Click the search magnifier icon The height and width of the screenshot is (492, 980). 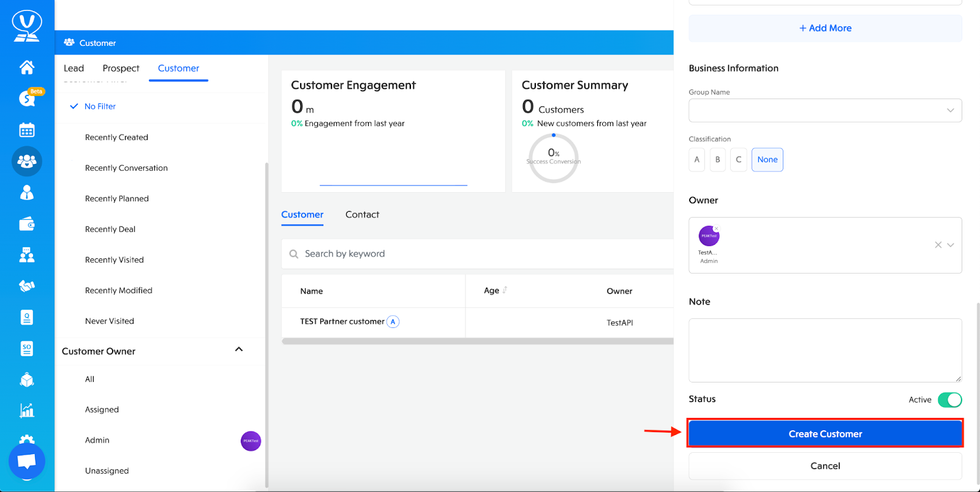pos(294,254)
